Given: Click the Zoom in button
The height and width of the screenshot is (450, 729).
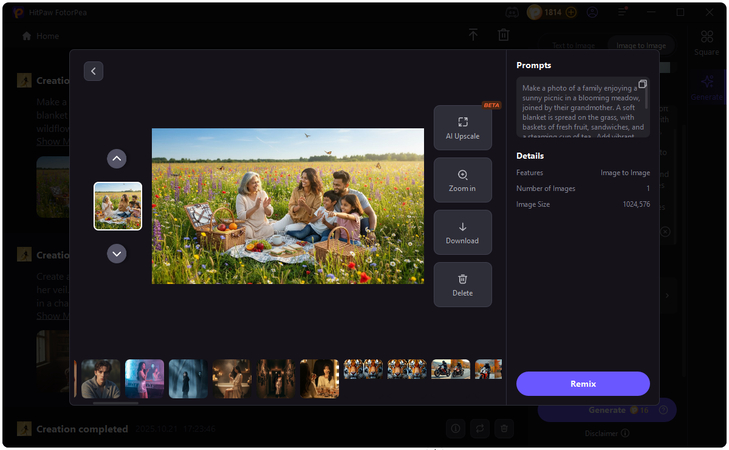Looking at the screenshot, I should [x=463, y=180].
